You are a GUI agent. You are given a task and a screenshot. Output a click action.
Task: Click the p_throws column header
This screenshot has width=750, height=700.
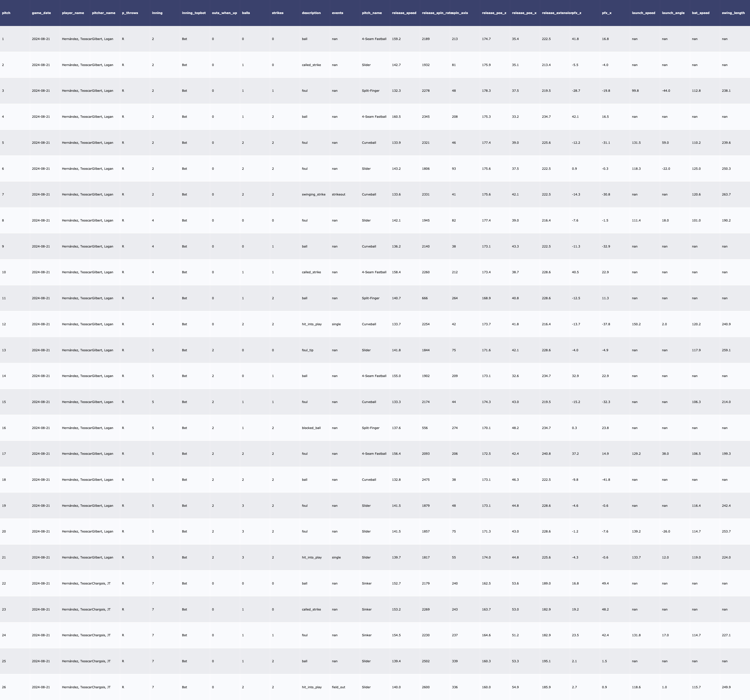(x=130, y=13)
